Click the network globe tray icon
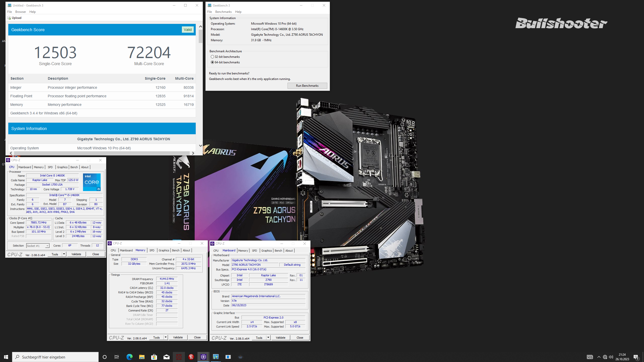644x362 pixels. tap(605, 357)
